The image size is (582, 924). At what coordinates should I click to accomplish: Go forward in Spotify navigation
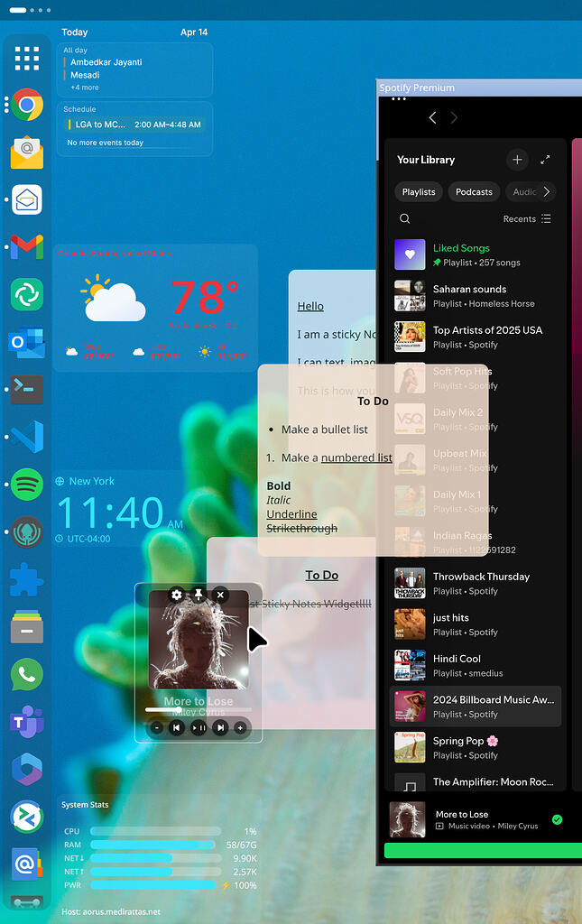pos(454,118)
